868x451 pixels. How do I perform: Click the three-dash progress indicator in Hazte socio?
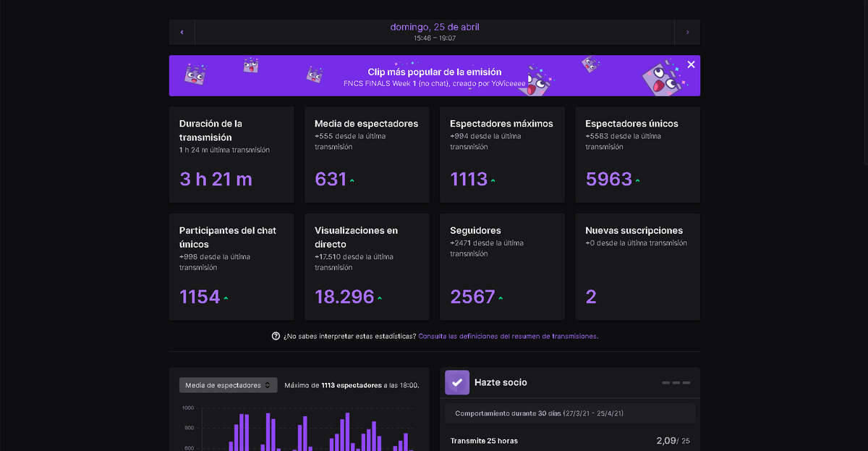tap(676, 382)
